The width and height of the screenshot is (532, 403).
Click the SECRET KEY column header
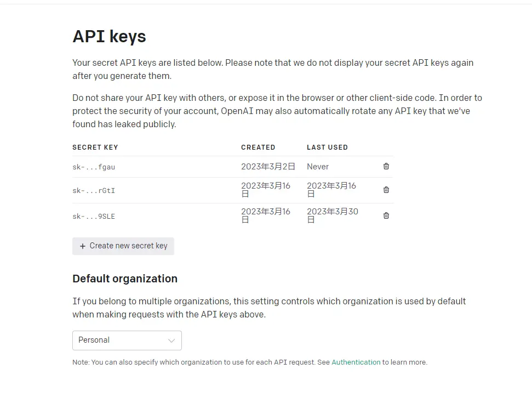click(x=95, y=147)
